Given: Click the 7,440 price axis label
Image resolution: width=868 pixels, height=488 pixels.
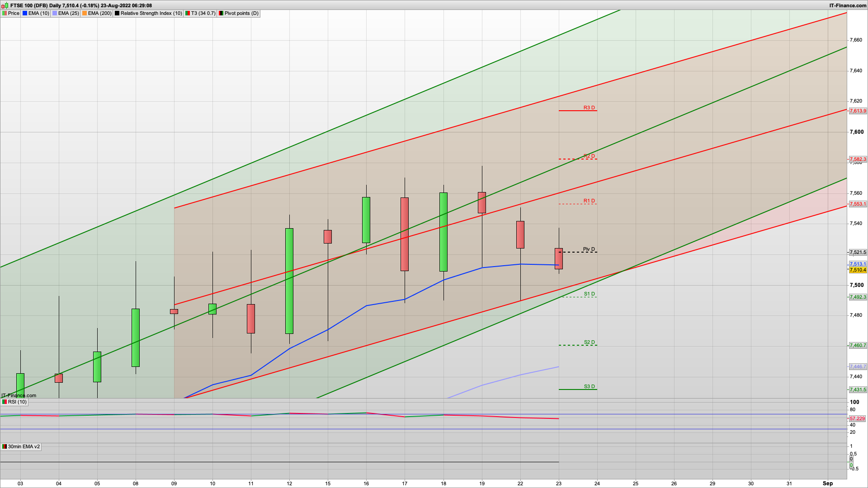Looking at the screenshot, I should click(x=856, y=376).
